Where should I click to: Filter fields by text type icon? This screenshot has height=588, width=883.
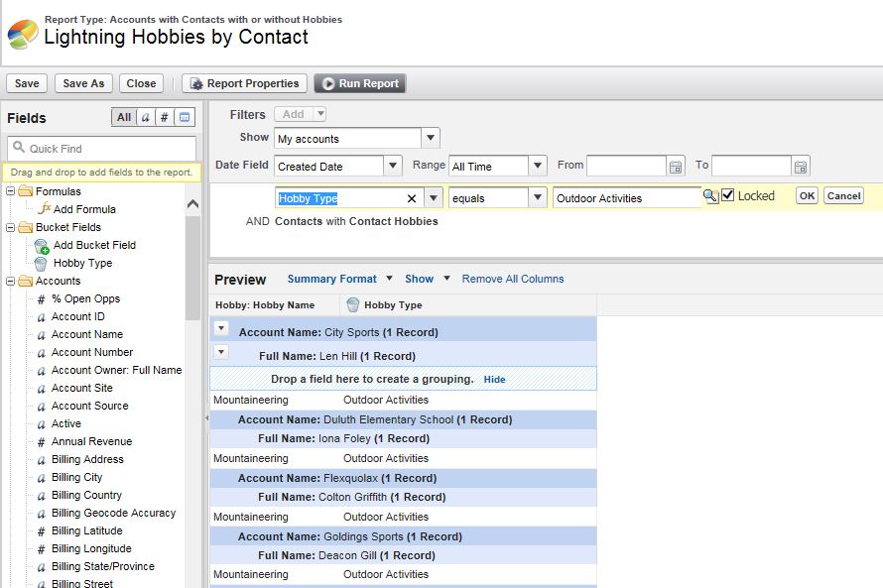tap(145, 117)
